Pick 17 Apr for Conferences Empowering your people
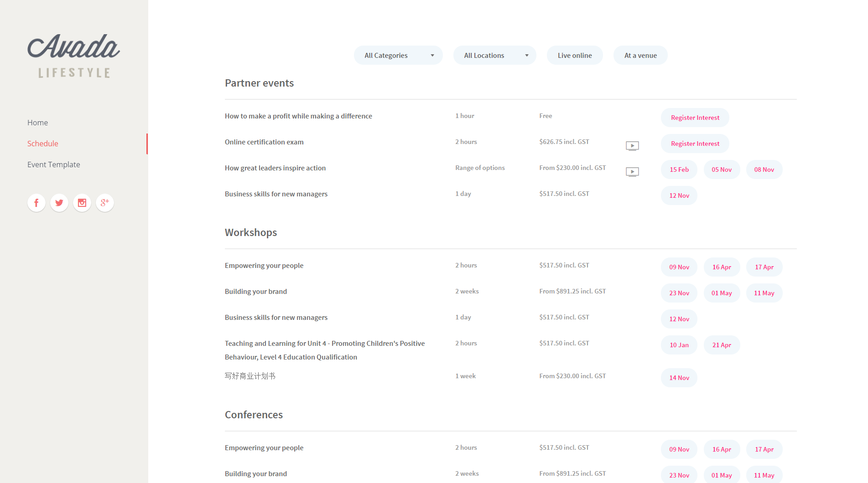This screenshot has width=868, height=483. (x=764, y=449)
